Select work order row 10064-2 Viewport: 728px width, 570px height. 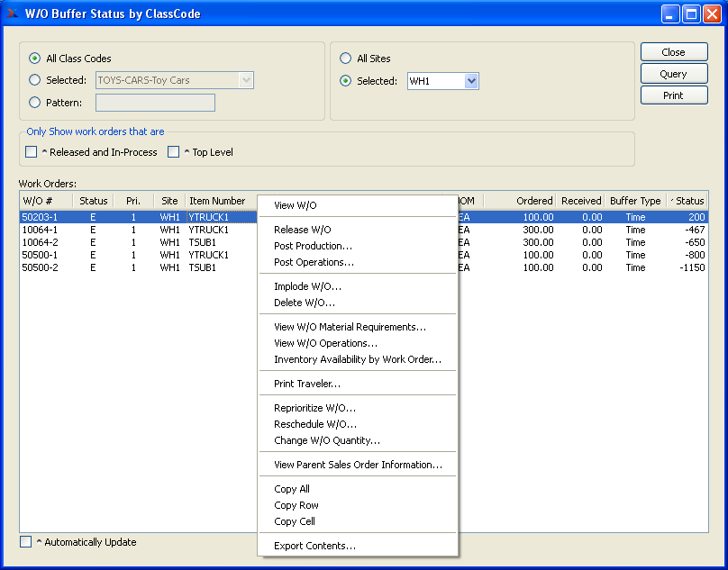pos(40,242)
